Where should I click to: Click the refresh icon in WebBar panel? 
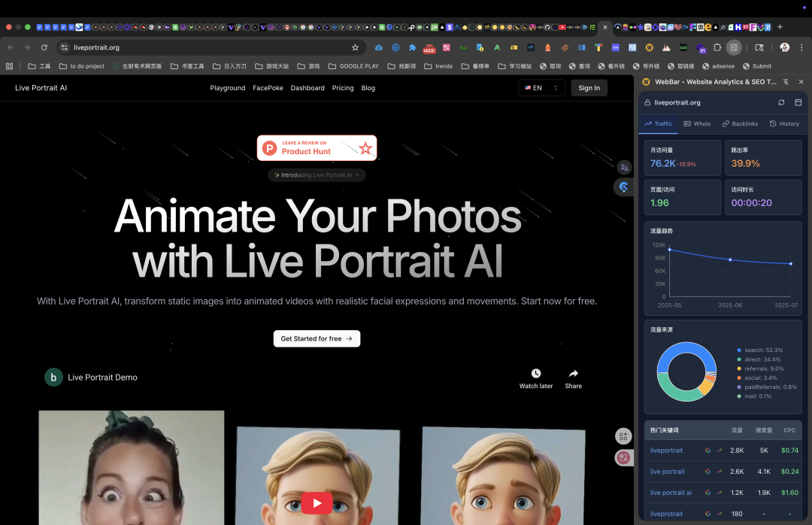pyautogui.click(x=781, y=102)
